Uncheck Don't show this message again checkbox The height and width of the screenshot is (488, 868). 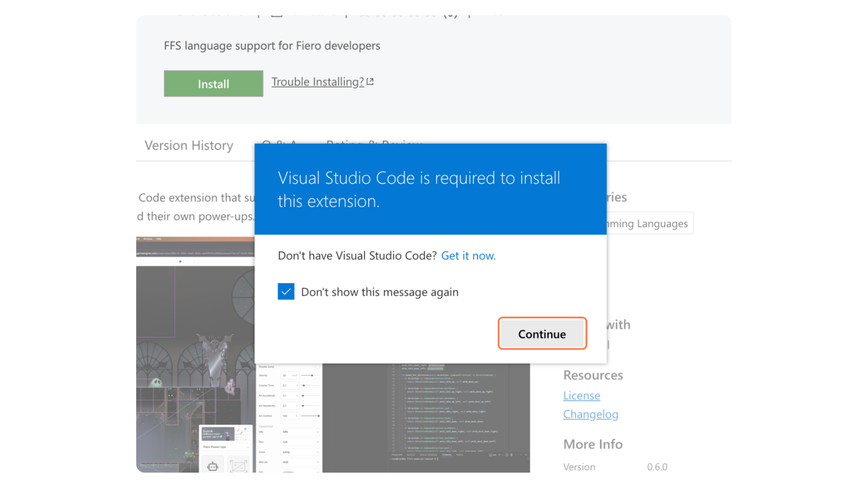point(286,291)
